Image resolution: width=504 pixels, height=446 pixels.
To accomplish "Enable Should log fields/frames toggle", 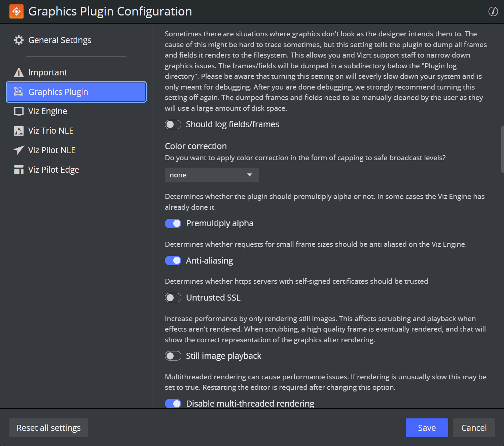I will click(x=173, y=125).
